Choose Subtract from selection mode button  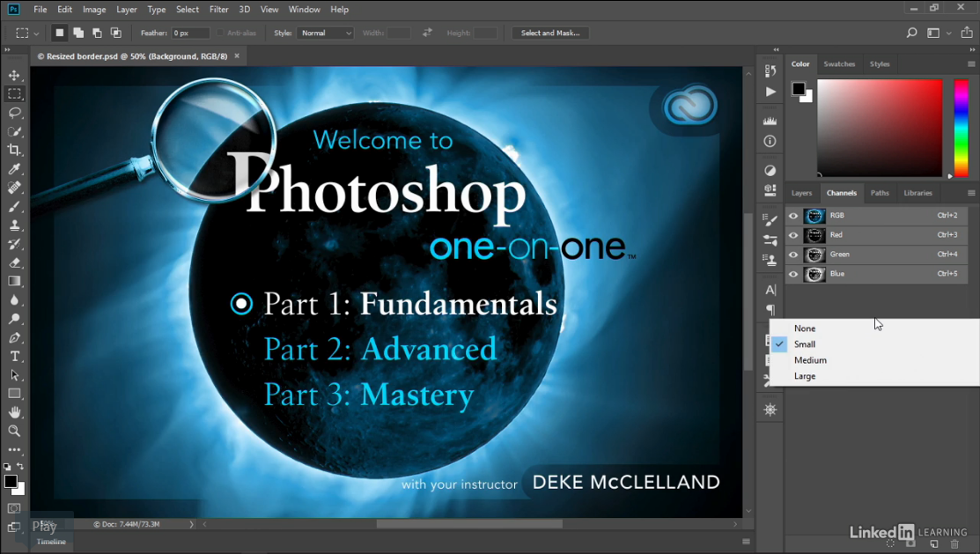tap(97, 33)
